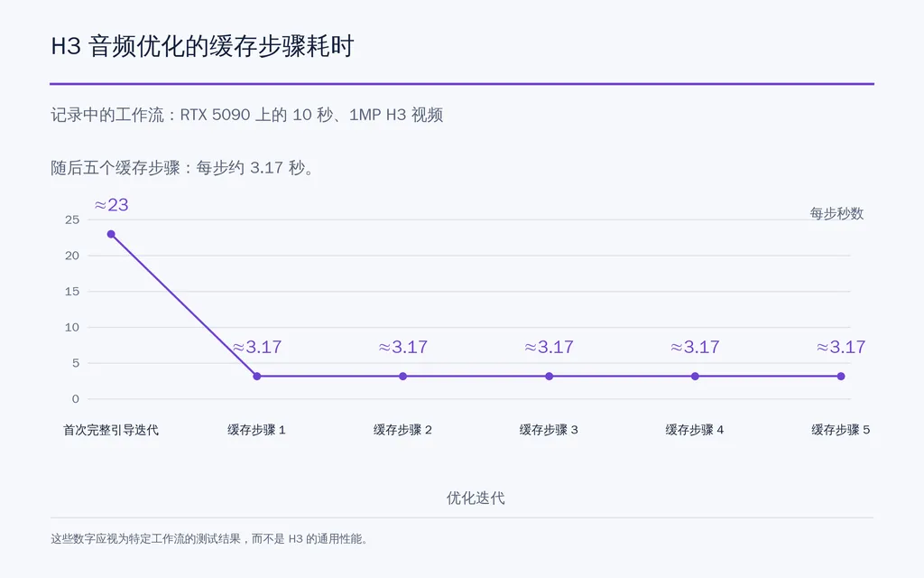Viewport: 924px width, 578px height.
Task: Click the y-axis tick value 15
Action: [72, 292]
